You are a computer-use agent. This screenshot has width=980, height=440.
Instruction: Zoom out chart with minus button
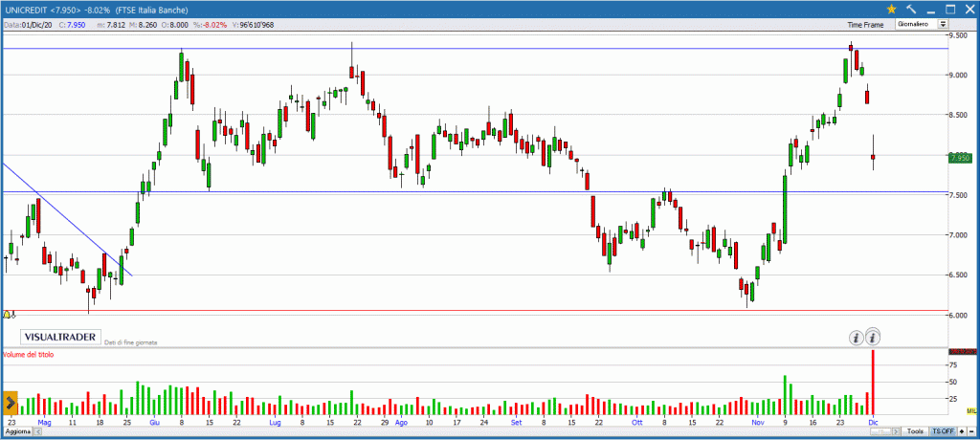pyautogui.click(x=971, y=431)
